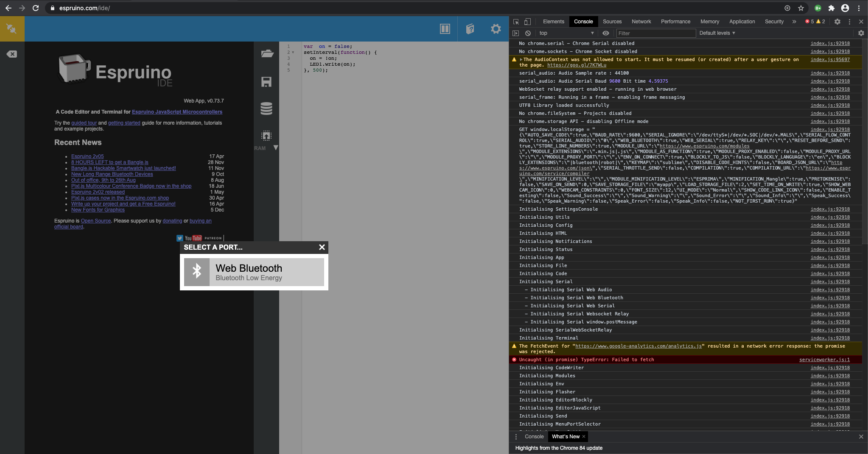The image size is (868, 454).
Task: Open Chrome extensions puzzle icon
Action: point(832,8)
